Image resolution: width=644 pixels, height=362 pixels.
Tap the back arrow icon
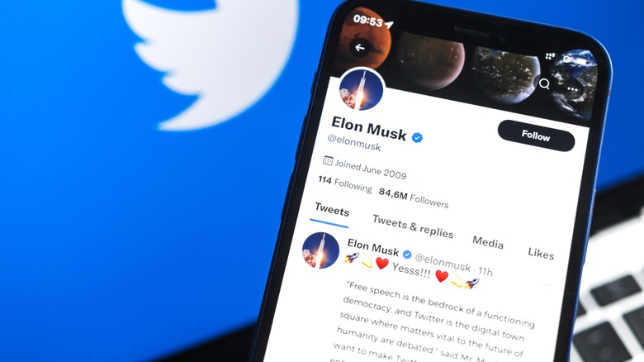point(360,48)
